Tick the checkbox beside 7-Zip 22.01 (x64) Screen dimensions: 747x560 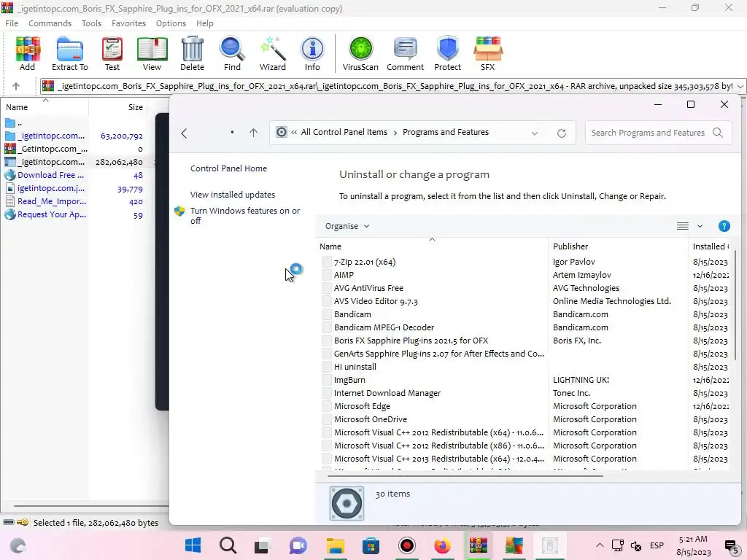point(326,262)
